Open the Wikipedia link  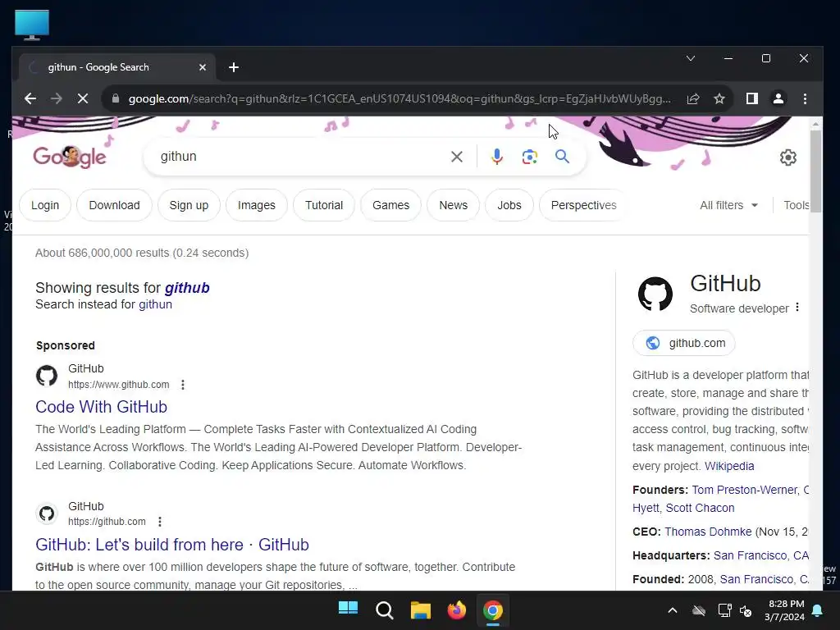(729, 466)
